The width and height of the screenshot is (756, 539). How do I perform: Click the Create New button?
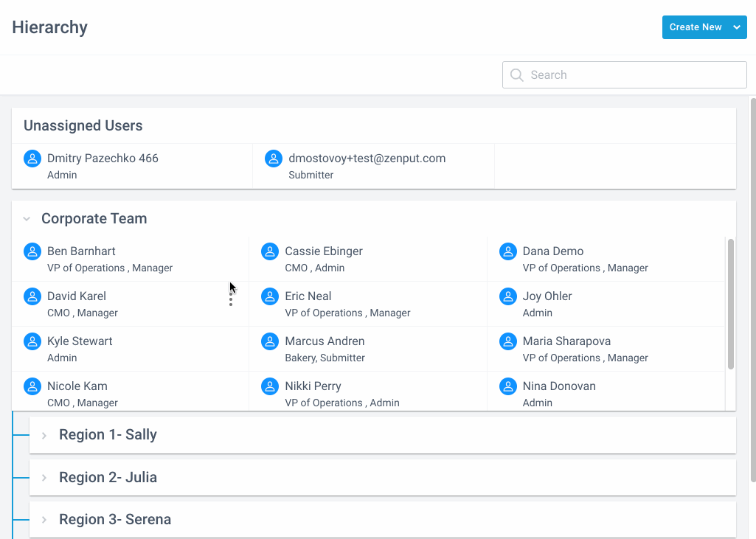[x=694, y=27]
